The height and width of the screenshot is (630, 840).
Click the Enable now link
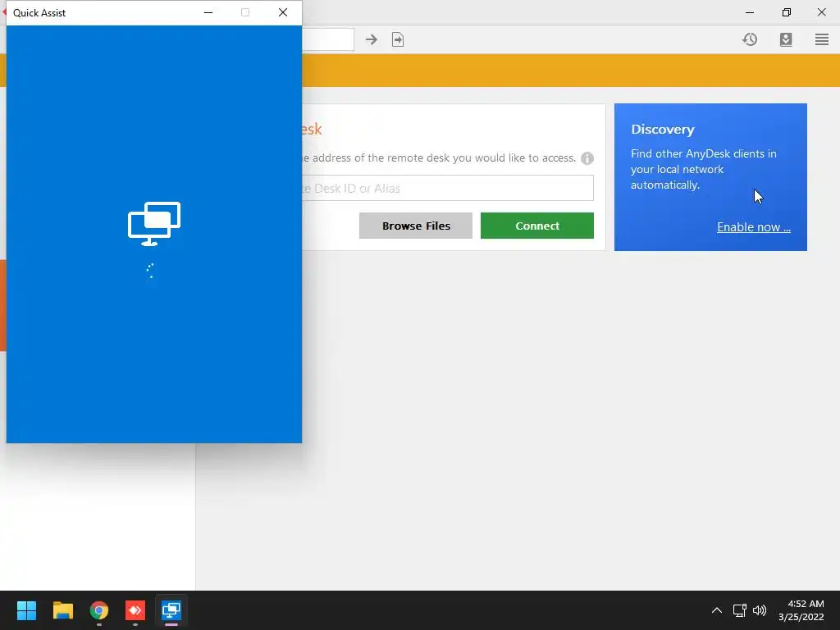point(754,227)
